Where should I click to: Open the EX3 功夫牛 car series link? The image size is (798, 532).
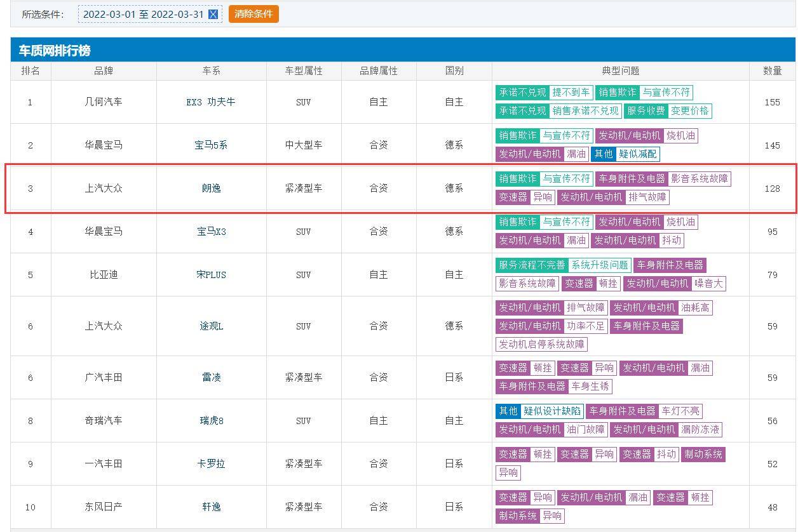211,102
